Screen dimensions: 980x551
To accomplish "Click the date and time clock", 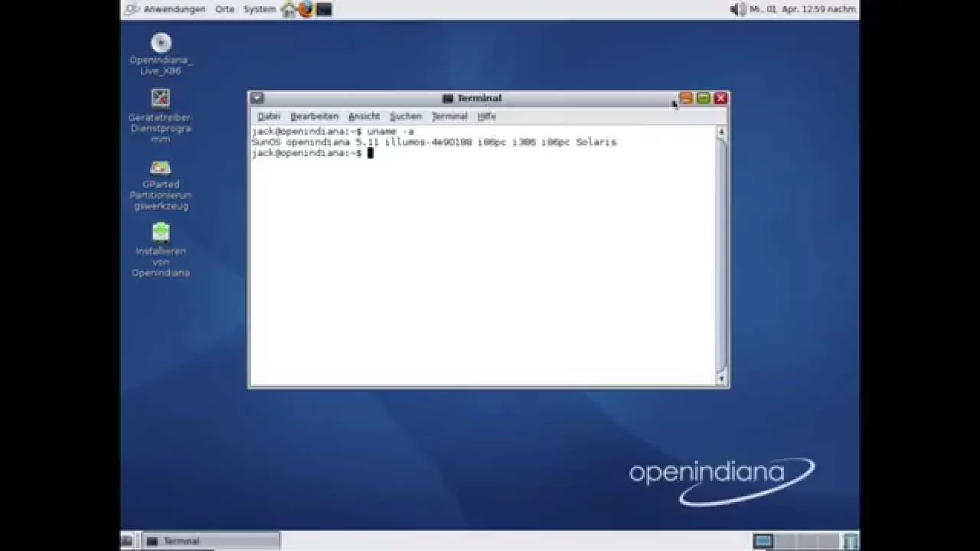I will 802,9.
